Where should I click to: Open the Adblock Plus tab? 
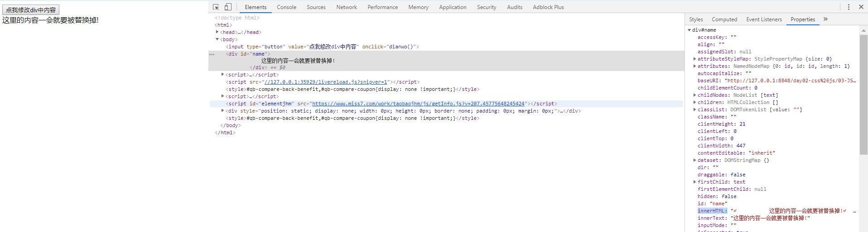click(548, 7)
